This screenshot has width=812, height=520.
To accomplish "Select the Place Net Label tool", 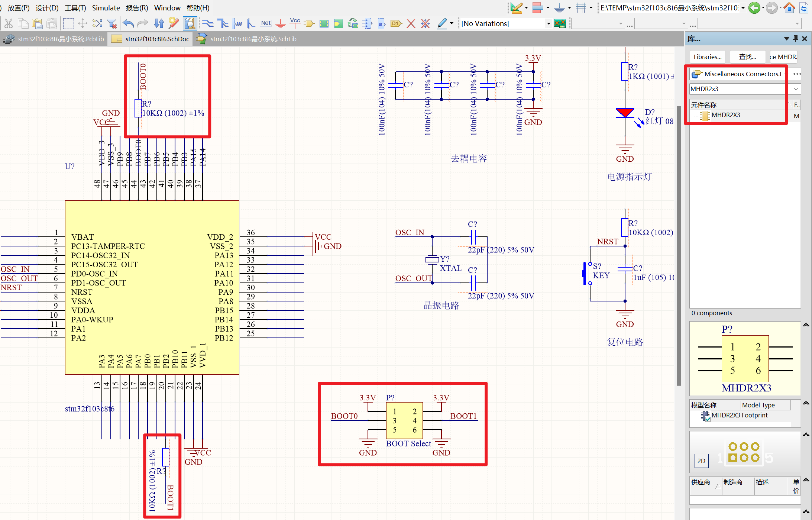I will point(266,24).
